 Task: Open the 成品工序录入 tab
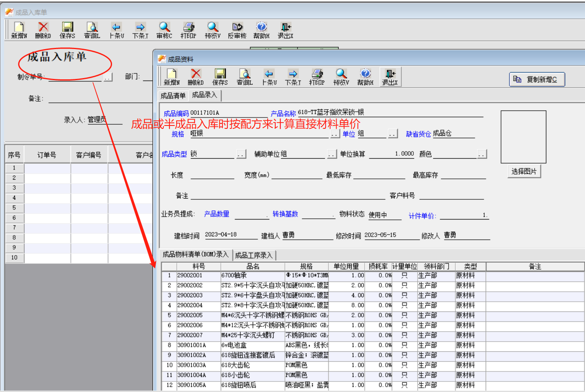253,255
